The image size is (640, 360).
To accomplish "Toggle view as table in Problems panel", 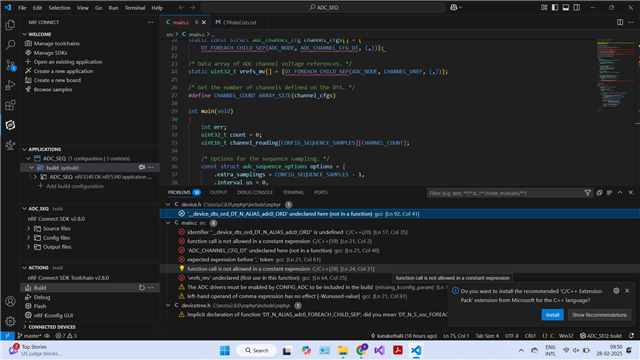I will coord(609,193).
